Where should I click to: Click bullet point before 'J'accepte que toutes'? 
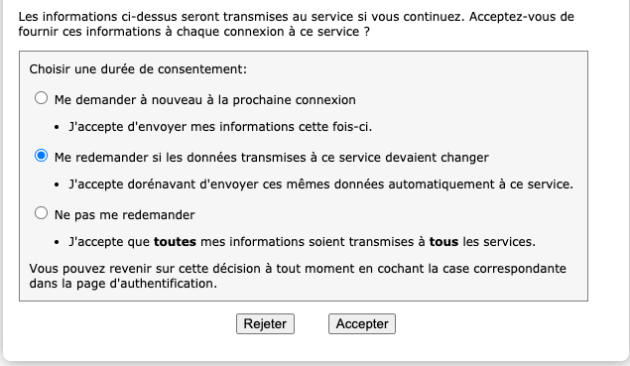coord(57,242)
